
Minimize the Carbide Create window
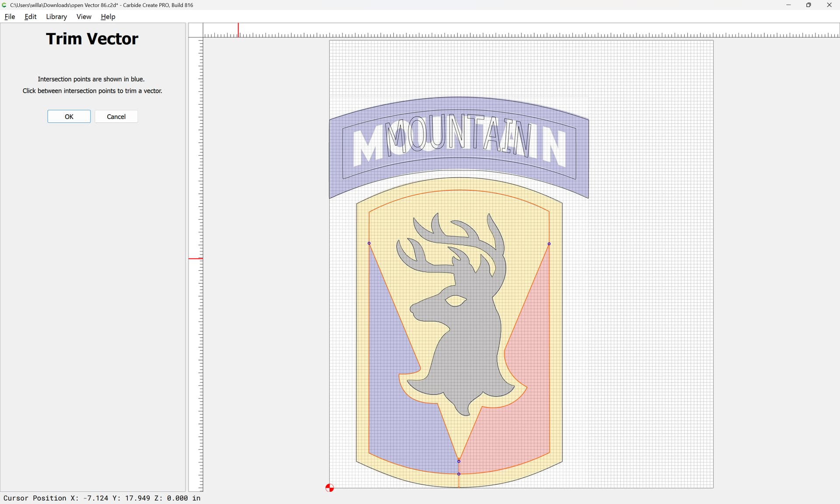click(x=788, y=5)
